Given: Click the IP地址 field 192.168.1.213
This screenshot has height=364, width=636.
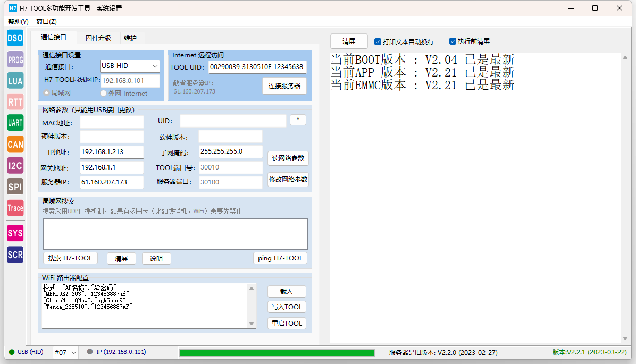Looking at the screenshot, I should click(x=112, y=152).
